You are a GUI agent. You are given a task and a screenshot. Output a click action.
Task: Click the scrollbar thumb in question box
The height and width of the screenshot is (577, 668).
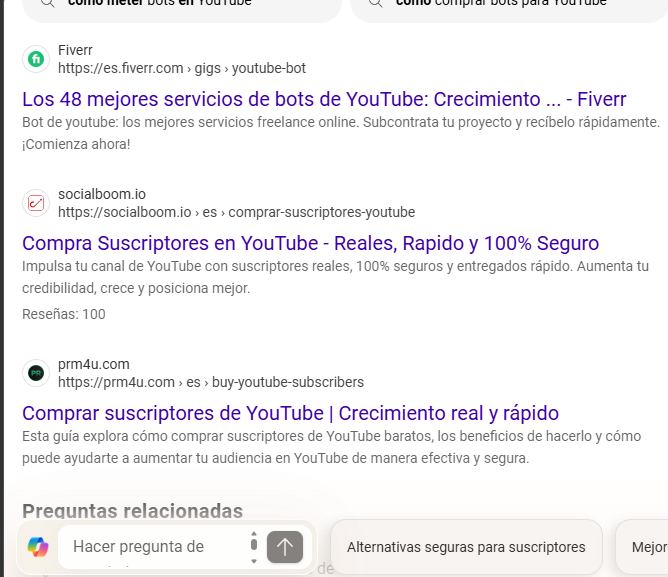(254, 544)
